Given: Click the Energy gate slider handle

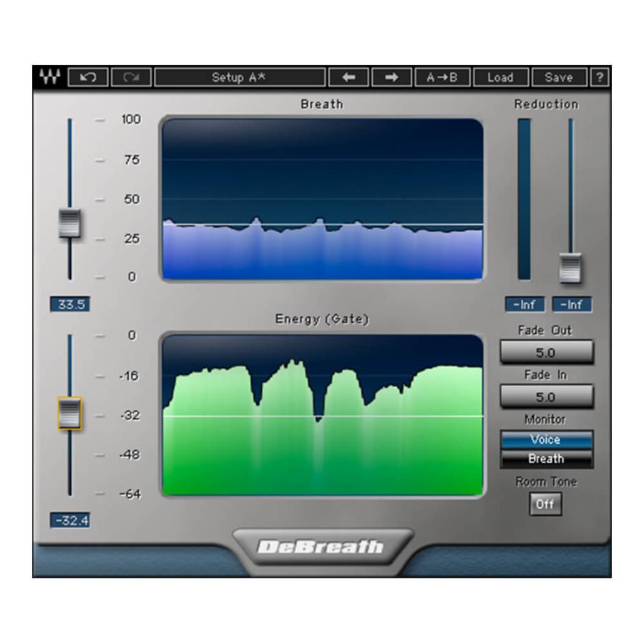Looking at the screenshot, I should click(x=69, y=413).
